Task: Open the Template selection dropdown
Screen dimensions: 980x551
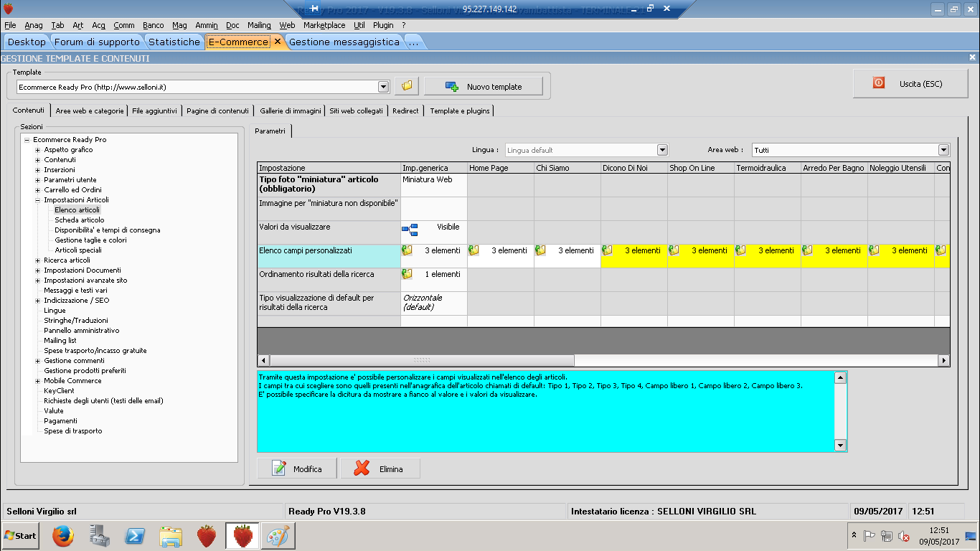Action: pyautogui.click(x=383, y=87)
